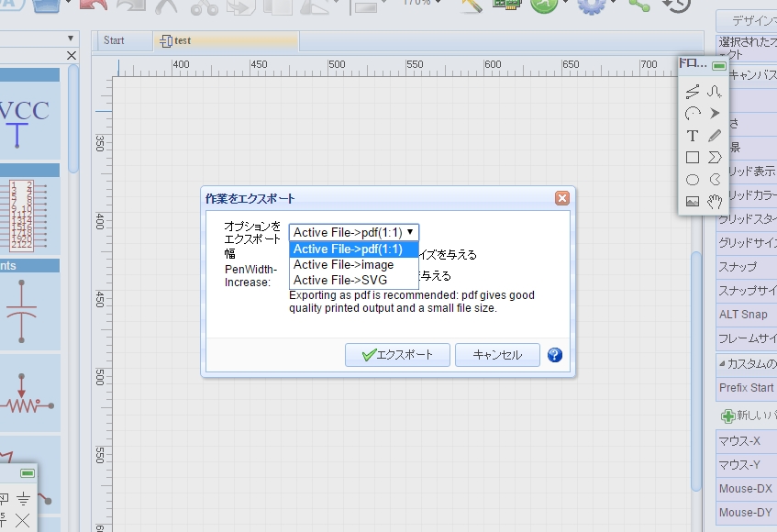Select the Prefix Start property row
The height and width of the screenshot is (532, 777).
pos(747,388)
